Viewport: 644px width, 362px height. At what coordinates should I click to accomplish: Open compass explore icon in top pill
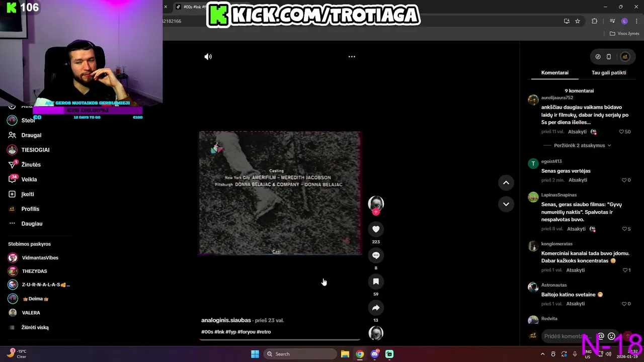click(598, 57)
